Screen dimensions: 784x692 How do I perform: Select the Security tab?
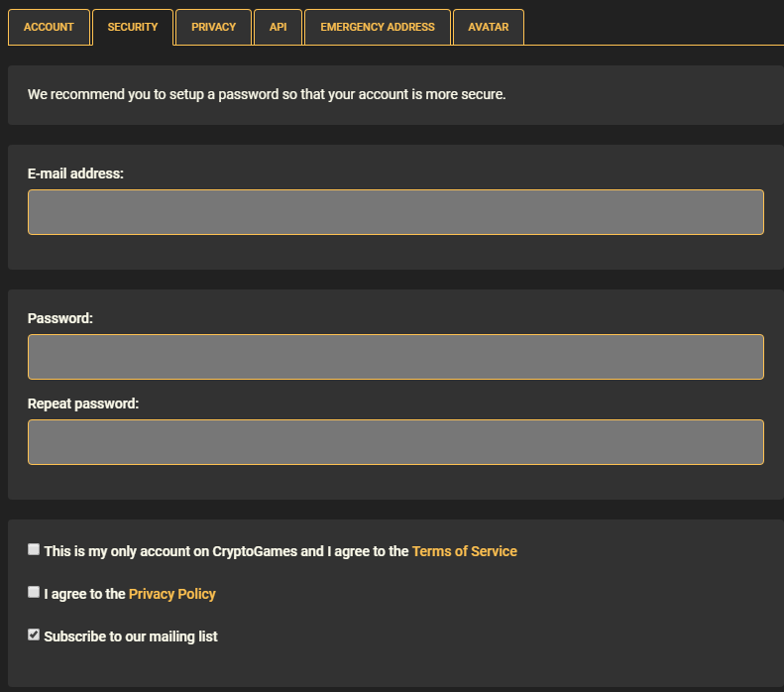click(133, 27)
